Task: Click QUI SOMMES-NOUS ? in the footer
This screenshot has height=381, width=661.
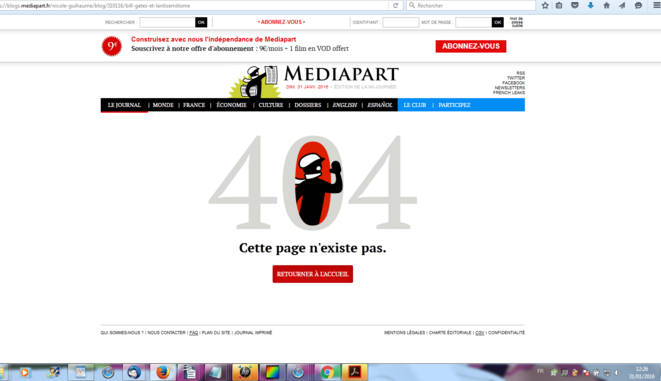Action: (122, 333)
